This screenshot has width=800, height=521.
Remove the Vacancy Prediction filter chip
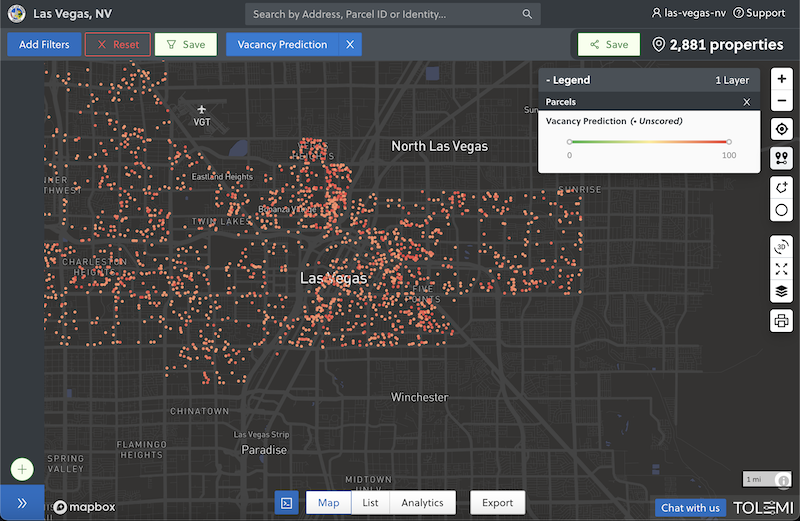coord(350,45)
